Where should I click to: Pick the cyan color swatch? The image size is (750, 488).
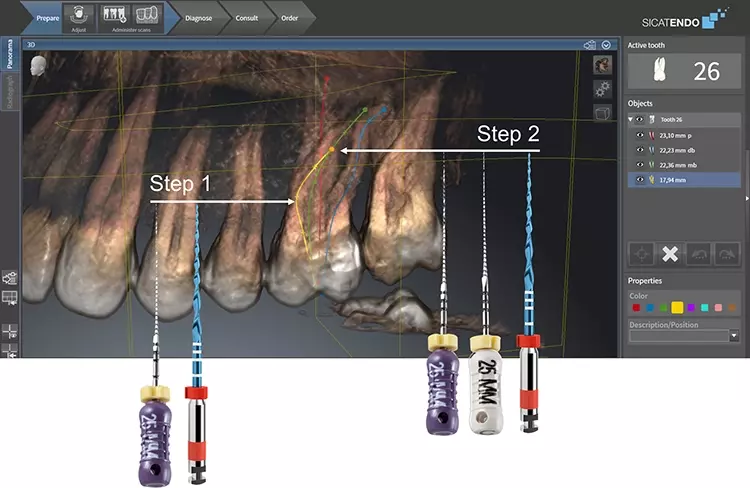coord(705,308)
